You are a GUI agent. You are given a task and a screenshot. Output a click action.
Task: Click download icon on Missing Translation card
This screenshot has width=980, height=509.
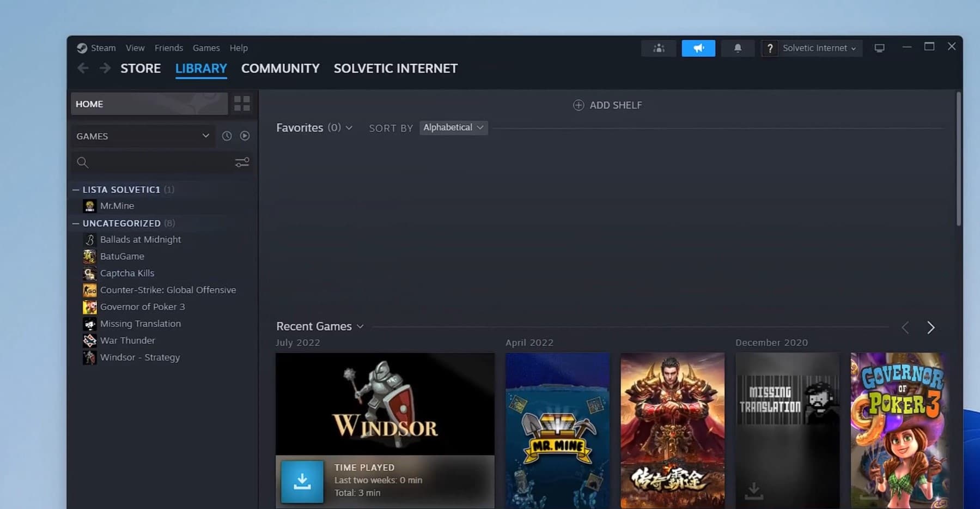coord(754,490)
